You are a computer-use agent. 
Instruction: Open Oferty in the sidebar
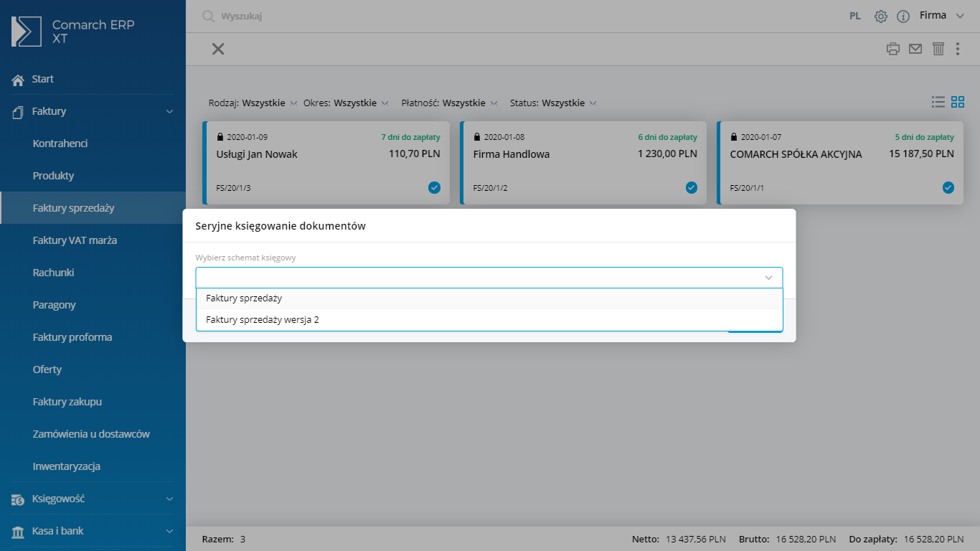47,369
